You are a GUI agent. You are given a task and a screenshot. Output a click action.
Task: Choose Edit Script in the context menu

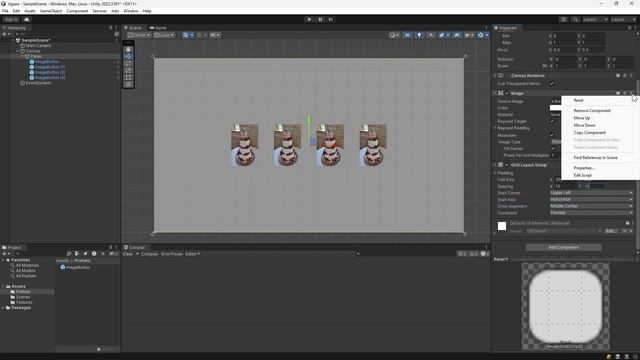point(582,175)
